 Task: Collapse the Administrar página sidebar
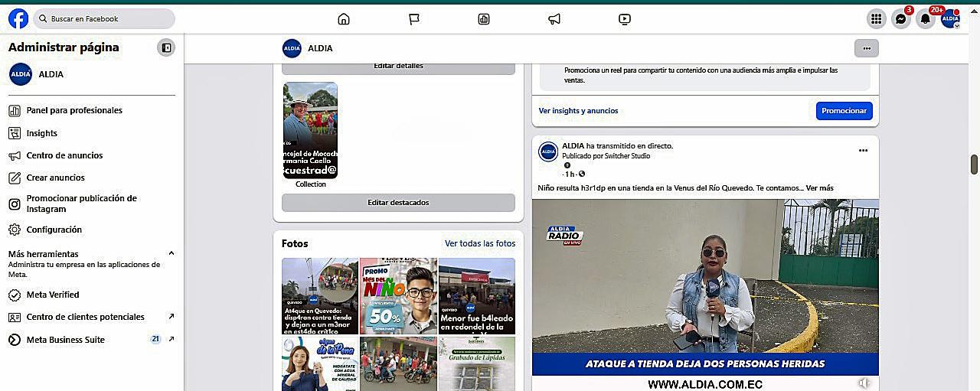[166, 47]
